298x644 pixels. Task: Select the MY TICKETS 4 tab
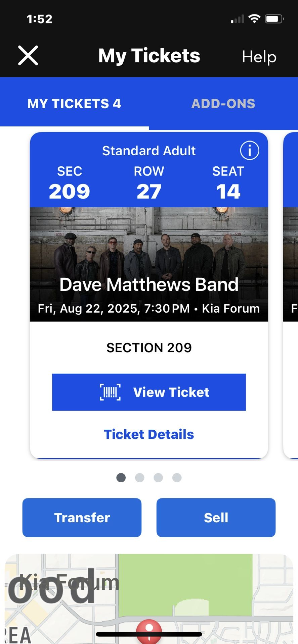74,104
